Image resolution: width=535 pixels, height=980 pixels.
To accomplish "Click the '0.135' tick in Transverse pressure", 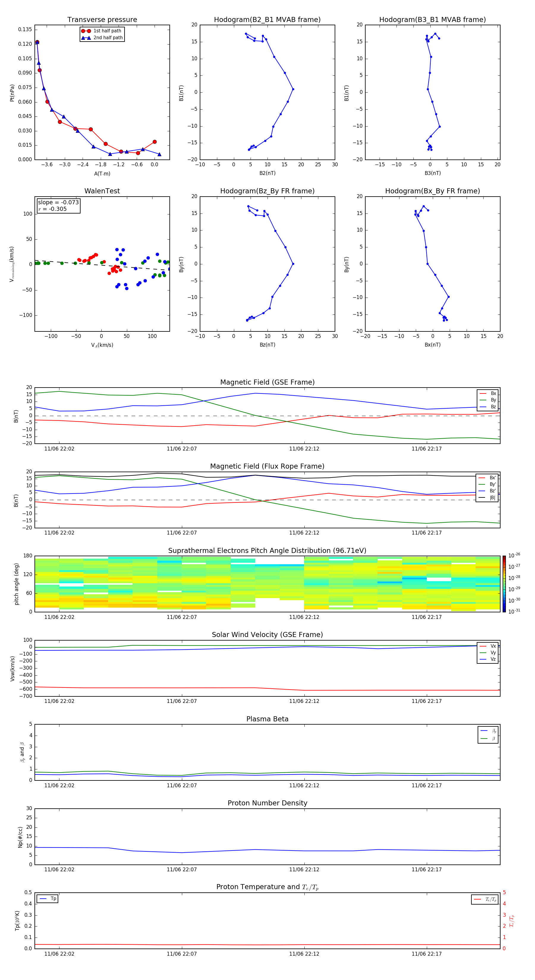I will [25, 29].
